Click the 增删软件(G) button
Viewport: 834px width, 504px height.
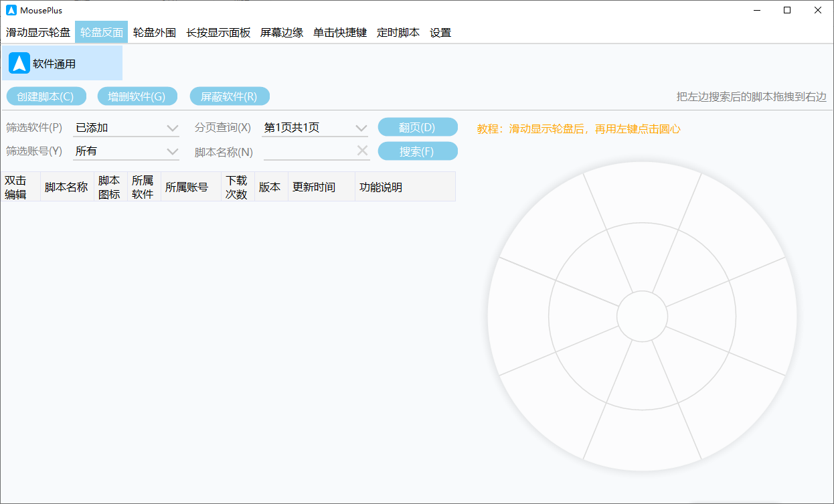(x=137, y=96)
